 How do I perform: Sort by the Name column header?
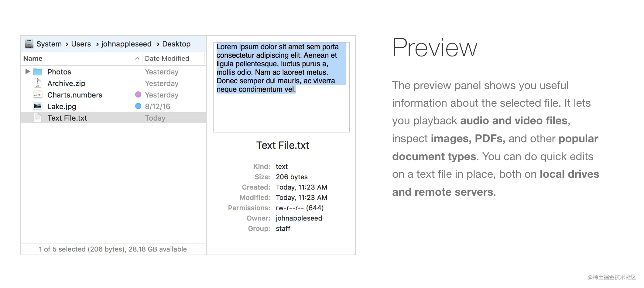[33, 58]
